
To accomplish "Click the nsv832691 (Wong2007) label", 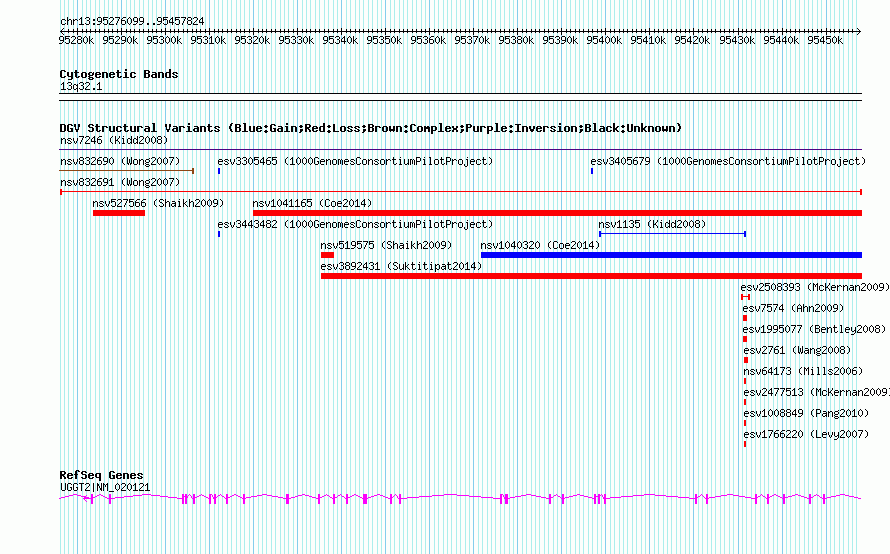I will tap(120, 182).
